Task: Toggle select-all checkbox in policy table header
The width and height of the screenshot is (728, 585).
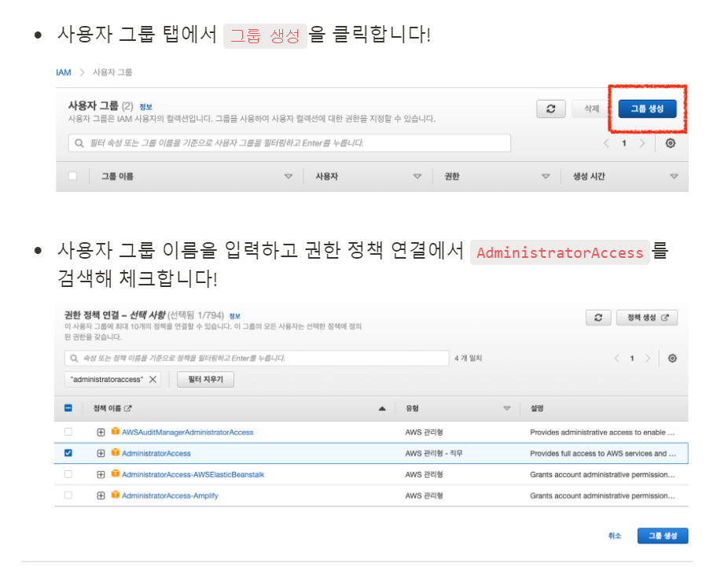Action: (x=68, y=408)
